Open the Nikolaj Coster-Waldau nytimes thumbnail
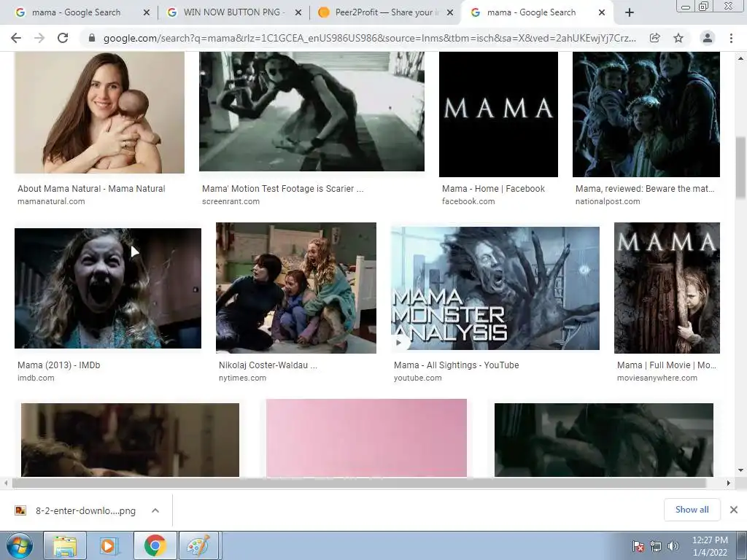 point(296,287)
